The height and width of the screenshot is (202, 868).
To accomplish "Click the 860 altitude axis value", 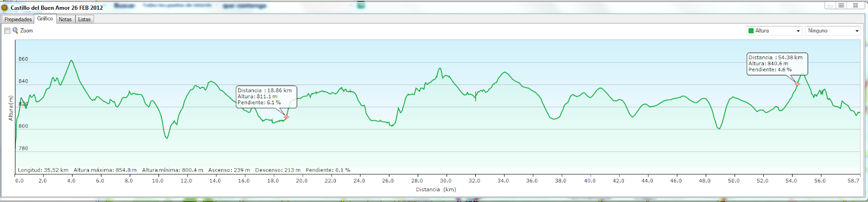I will tap(23, 59).
